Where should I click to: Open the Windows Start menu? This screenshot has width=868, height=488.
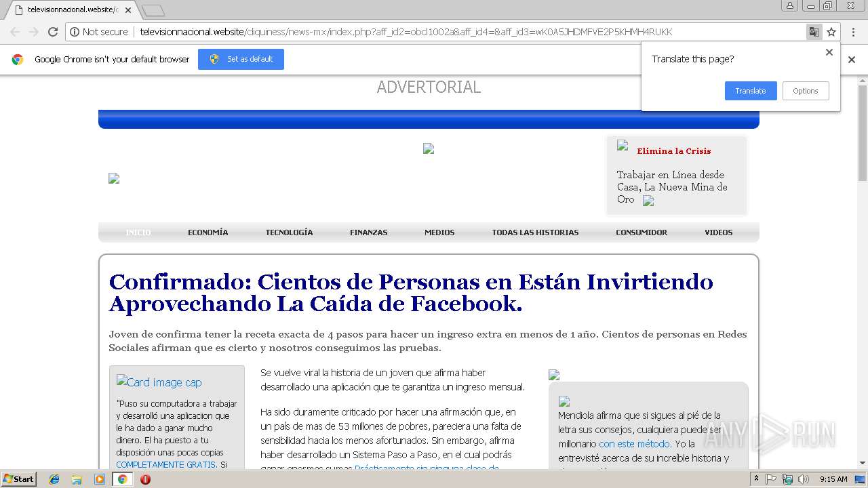[x=19, y=479]
